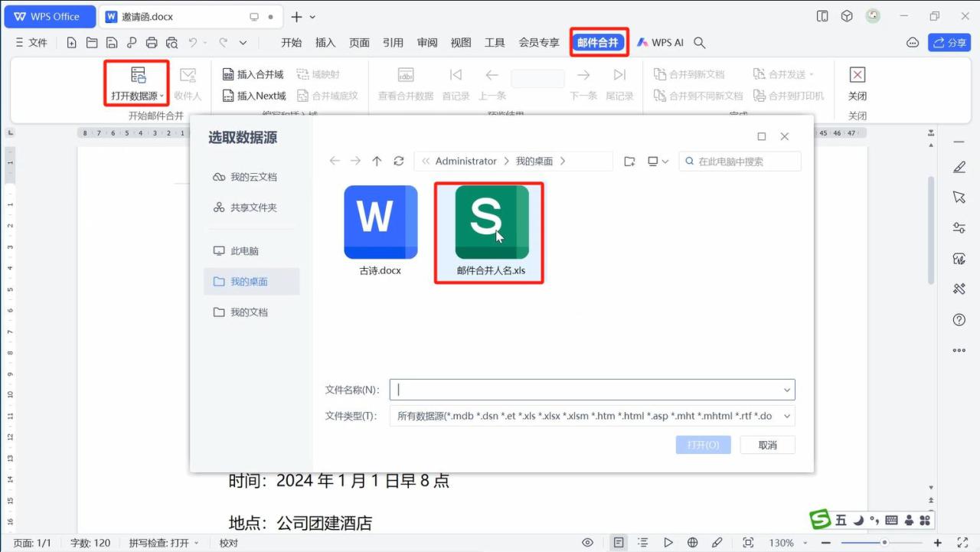
Task: Click the open folder icon in quick toolbar
Action: pos(92,43)
